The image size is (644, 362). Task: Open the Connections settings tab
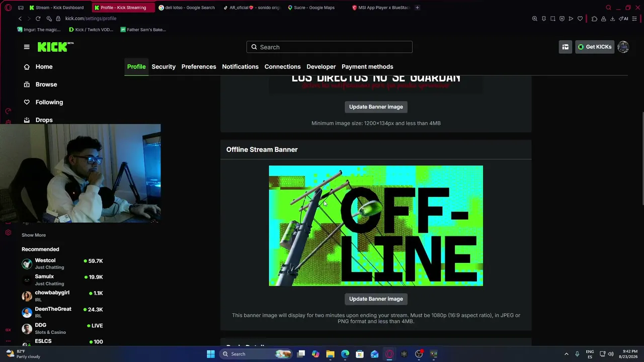coord(283,66)
